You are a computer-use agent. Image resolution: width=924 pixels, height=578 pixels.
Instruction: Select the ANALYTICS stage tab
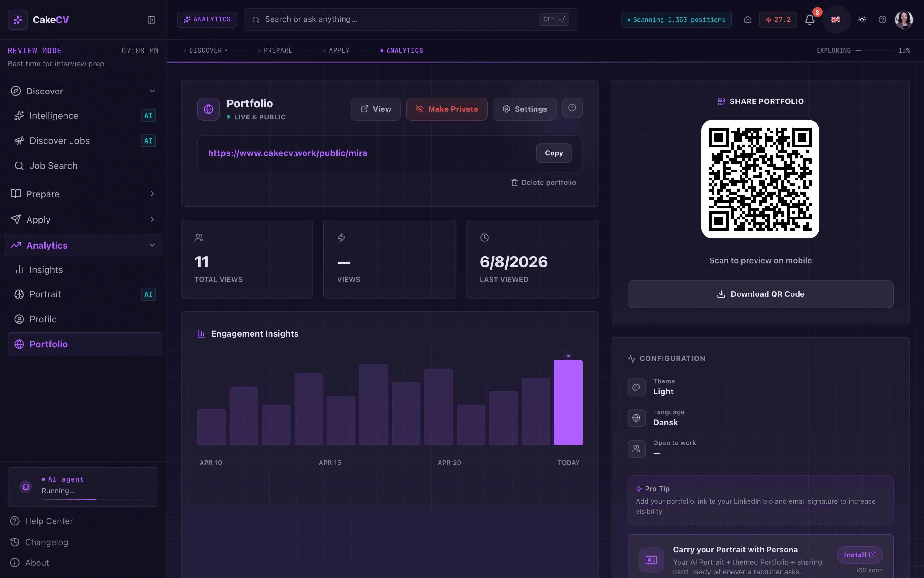pyautogui.click(x=402, y=50)
